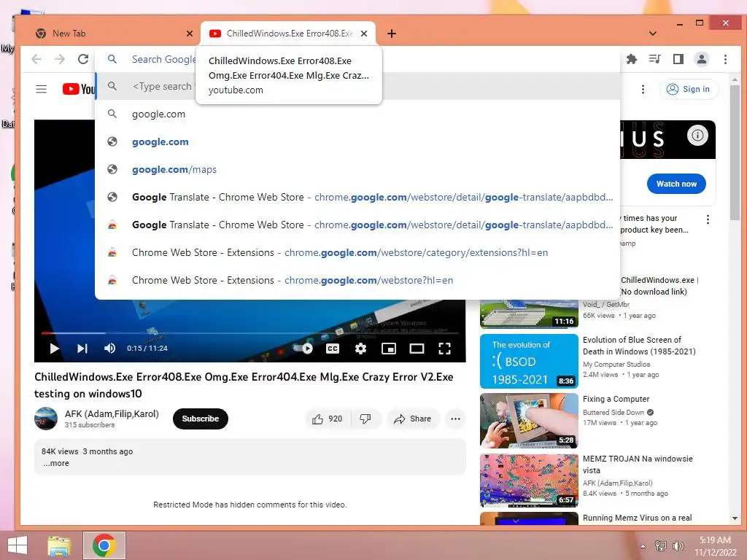
Task: Open Chrome's three-dot menu
Action: pyautogui.click(x=725, y=59)
